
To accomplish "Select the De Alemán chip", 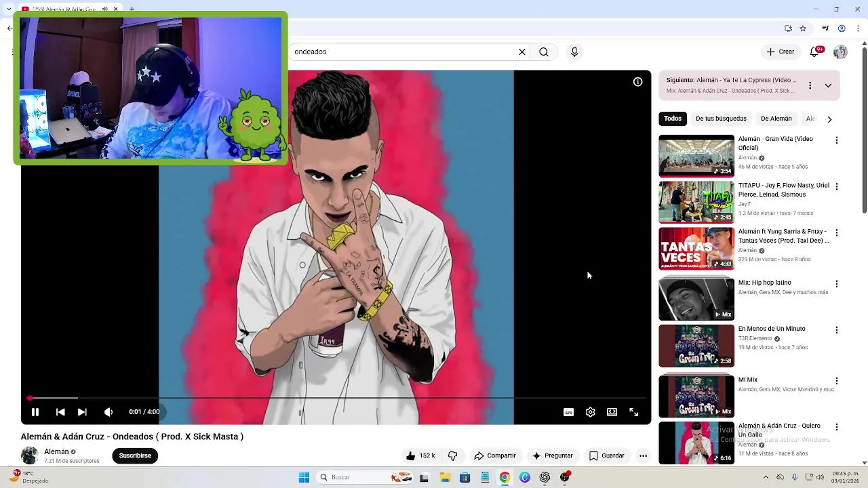I will [x=776, y=119].
